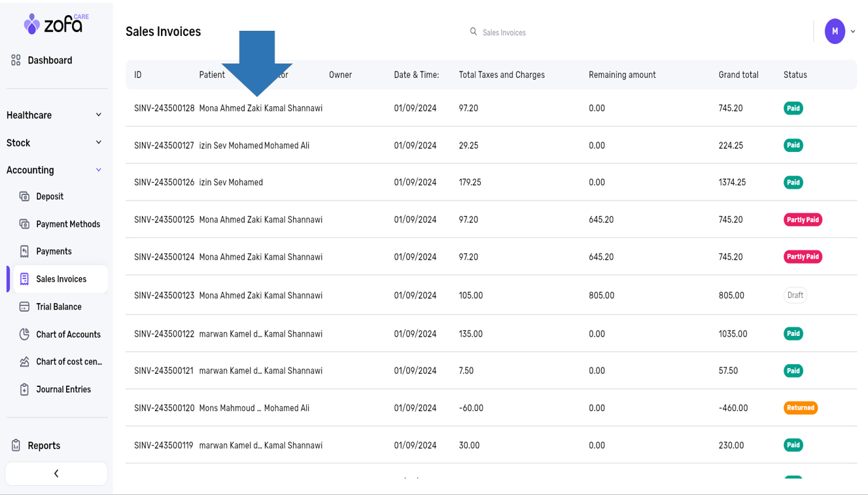Expand the Healthcare sidebar section

click(x=98, y=115)
